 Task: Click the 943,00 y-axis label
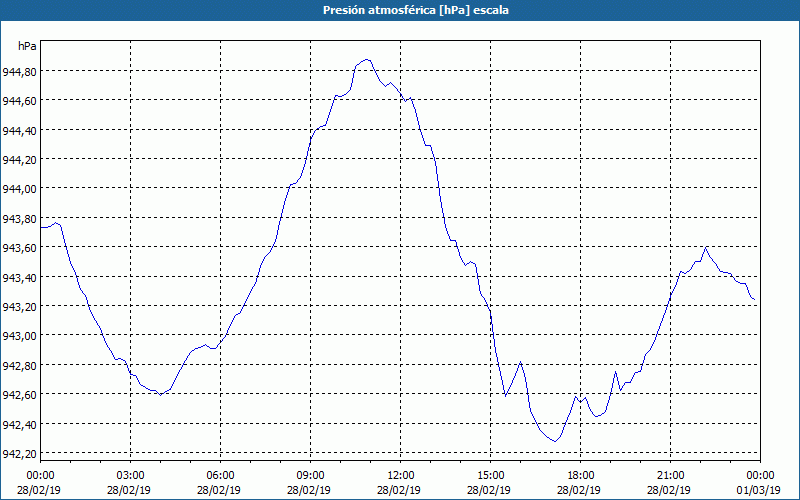pos(19,336)
